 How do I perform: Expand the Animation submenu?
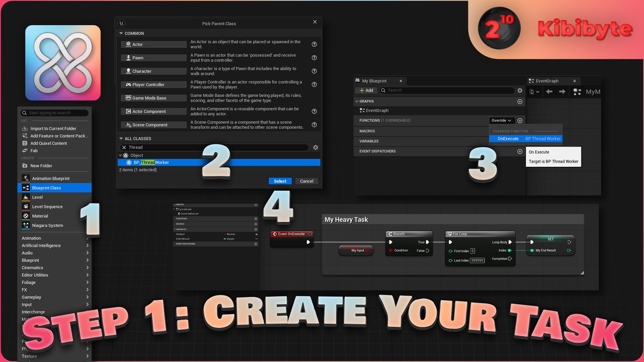point(54,238)
